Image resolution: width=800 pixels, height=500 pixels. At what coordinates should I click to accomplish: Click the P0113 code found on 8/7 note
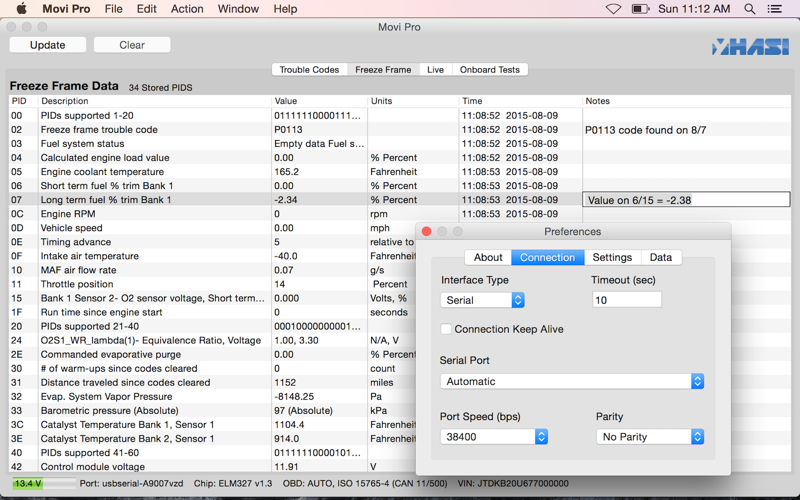point(645,130)
